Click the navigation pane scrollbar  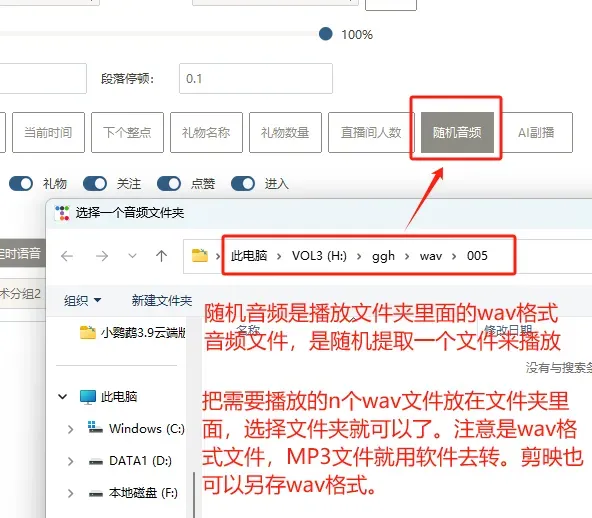click(x=194, y=495)
